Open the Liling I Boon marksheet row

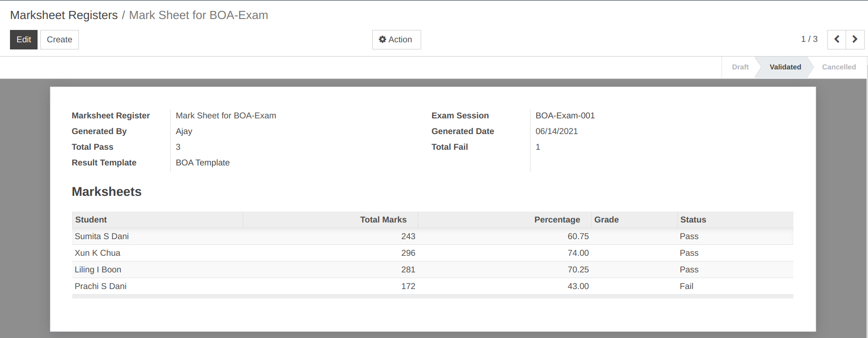(433, 270)
